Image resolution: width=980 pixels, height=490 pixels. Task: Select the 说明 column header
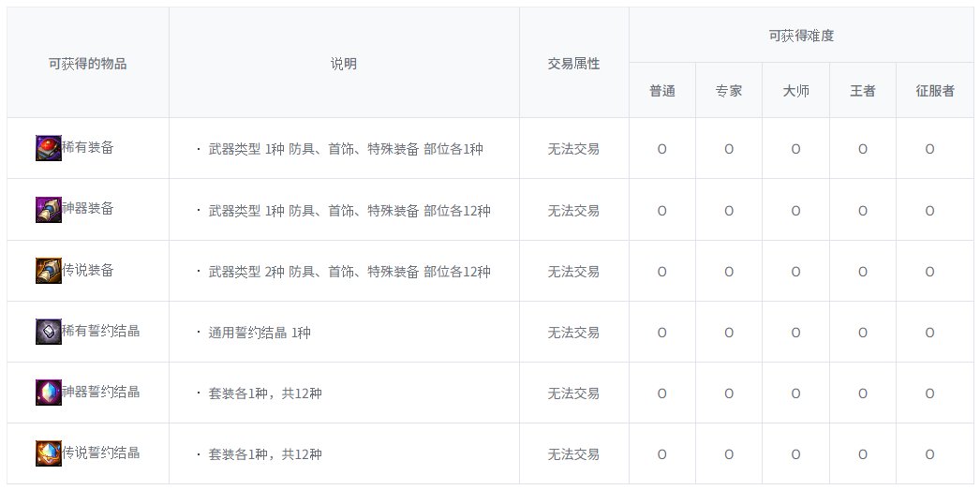tap(343, 64)
